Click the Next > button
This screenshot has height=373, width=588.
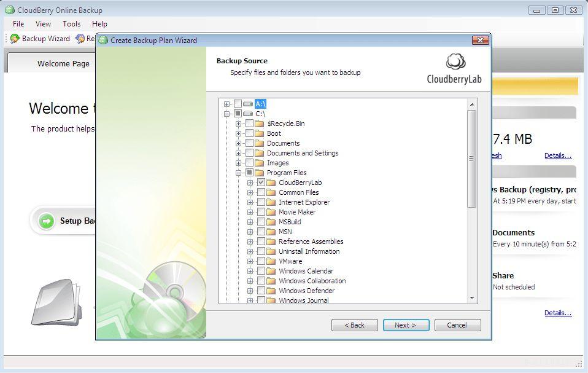[x=405, y=325]
